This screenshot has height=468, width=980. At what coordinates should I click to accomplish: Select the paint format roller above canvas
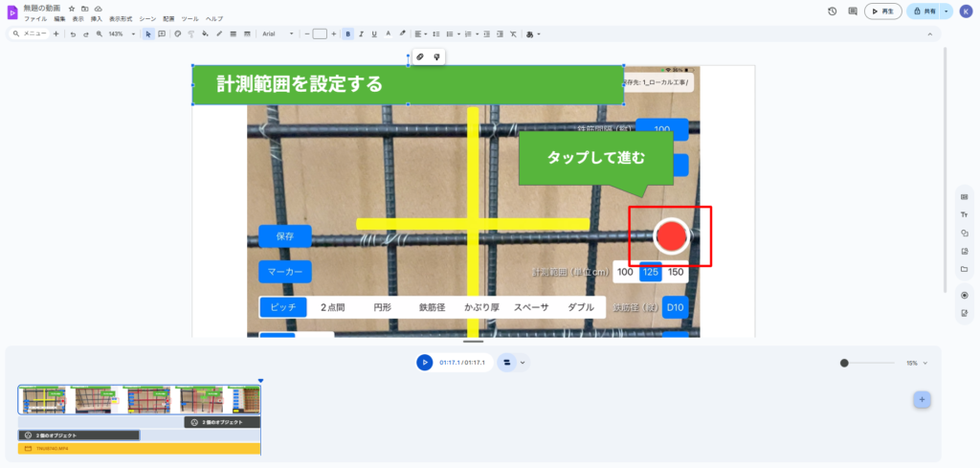click(x=436, y=57)
